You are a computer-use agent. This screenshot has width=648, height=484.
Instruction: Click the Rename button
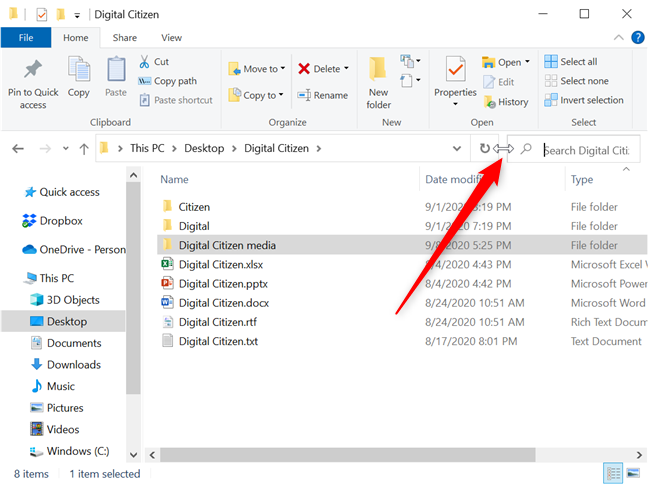(x=323, y=95)
